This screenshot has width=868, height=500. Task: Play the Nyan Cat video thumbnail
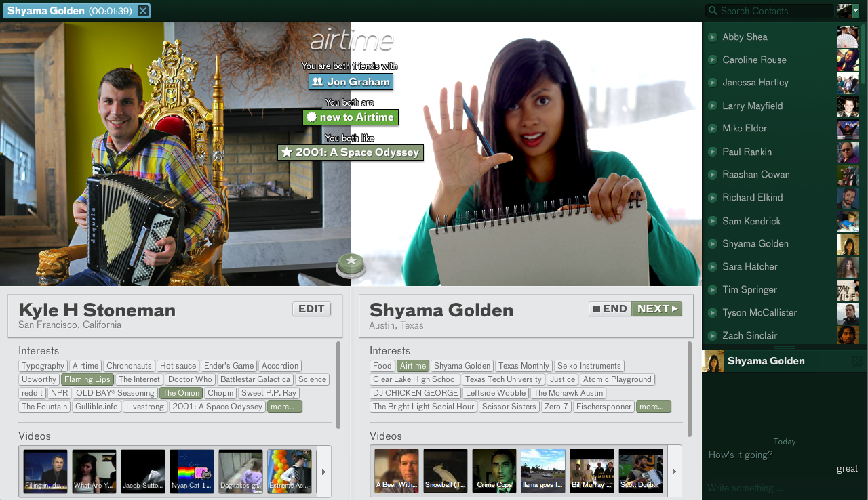click(x=192, y=471)
